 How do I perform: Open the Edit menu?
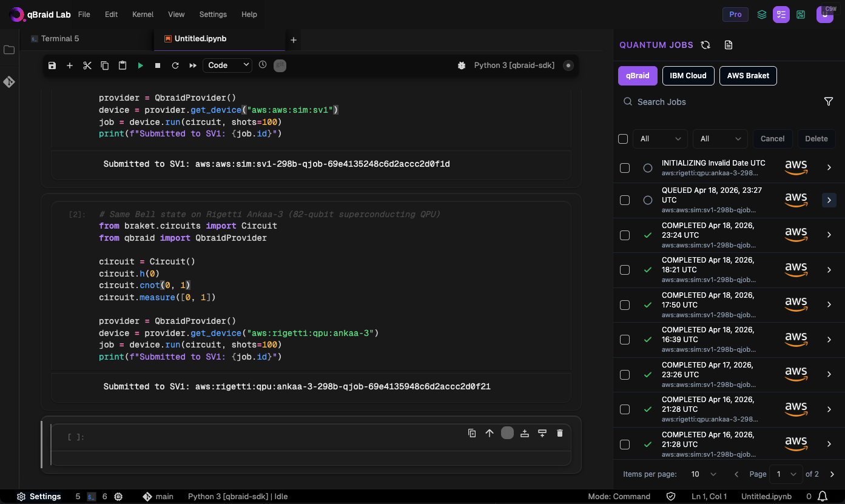tap(111, 14)
